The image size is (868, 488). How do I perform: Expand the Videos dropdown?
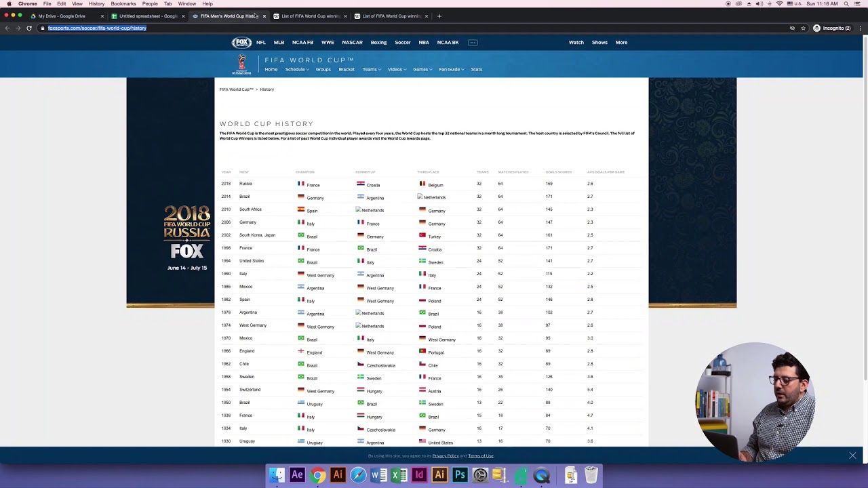click(396, 69)
